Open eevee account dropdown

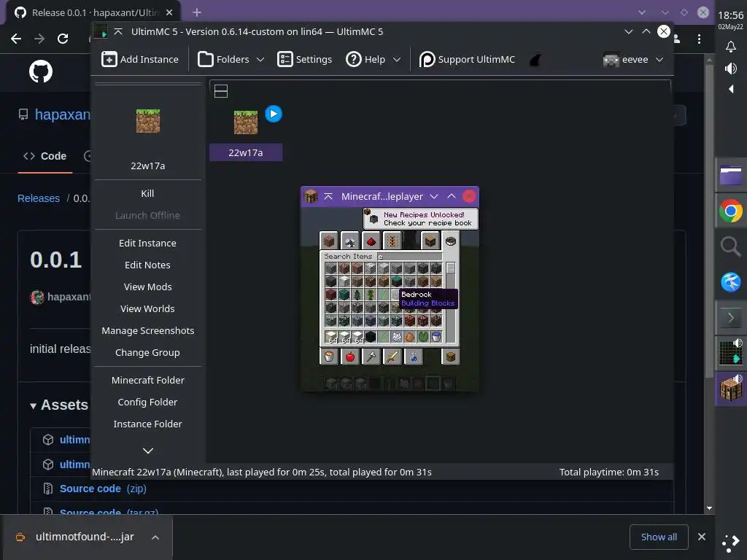pos(633,60)
